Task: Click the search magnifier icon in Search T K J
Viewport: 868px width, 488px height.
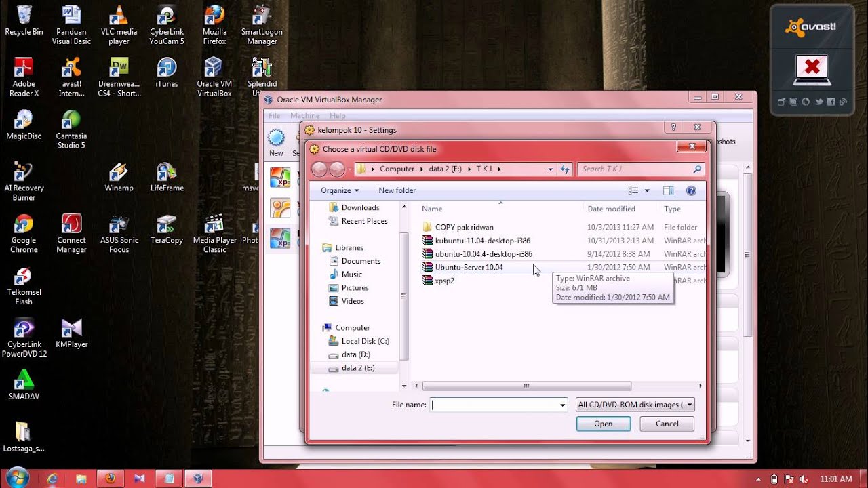Action: tap(697, 169)
